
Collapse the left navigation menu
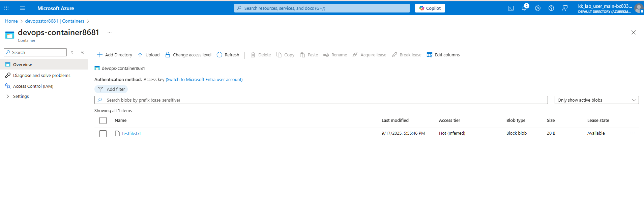[x=82, y=52]
